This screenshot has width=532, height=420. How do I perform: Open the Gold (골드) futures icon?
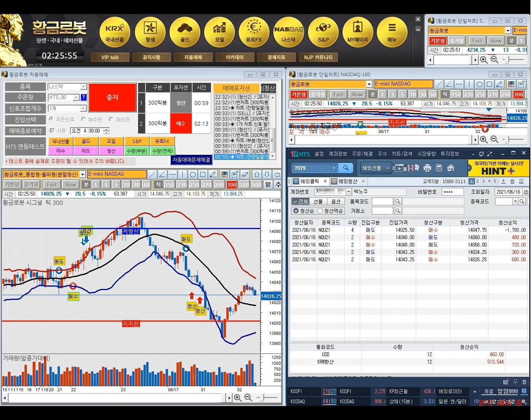pyautogui.click(x=185, y=32)
